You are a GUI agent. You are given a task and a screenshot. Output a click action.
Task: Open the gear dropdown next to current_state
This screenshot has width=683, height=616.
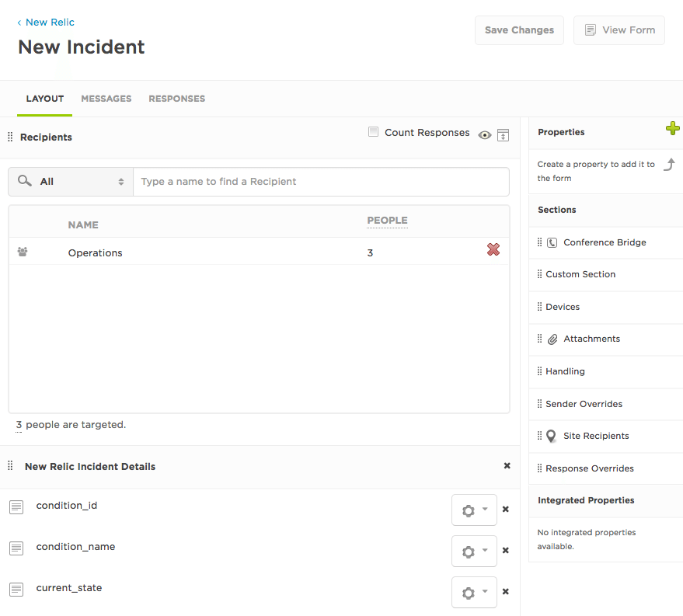[474, 592]
